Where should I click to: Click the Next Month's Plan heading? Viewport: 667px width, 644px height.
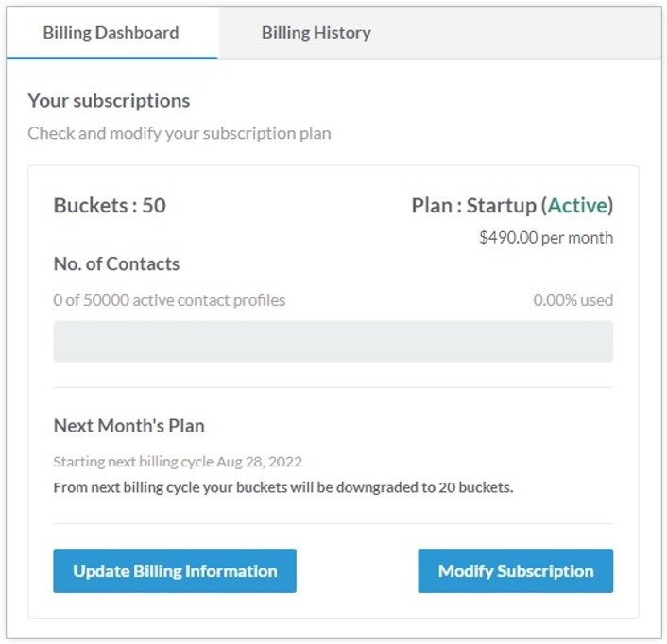[x=128, y=426]
